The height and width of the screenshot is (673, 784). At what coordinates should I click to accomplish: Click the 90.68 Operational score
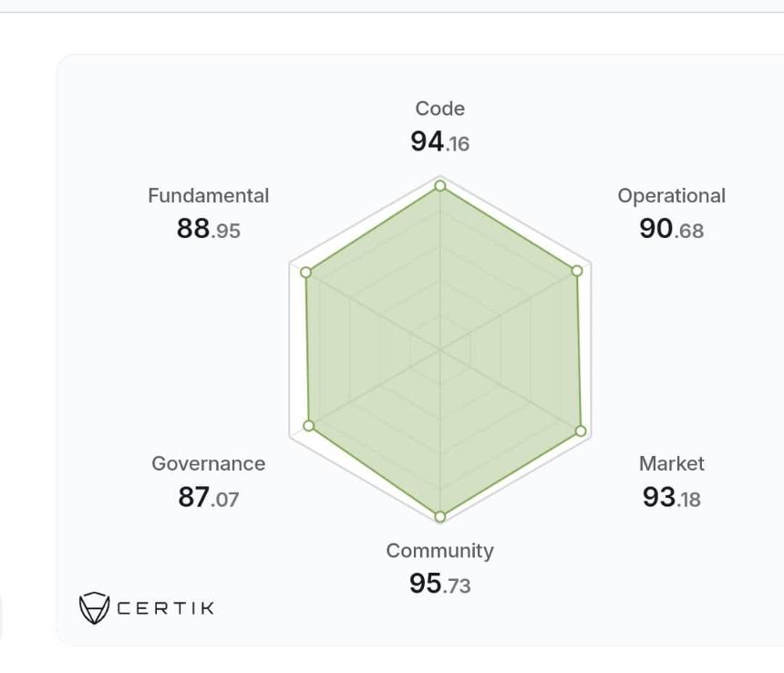point(672,229)
